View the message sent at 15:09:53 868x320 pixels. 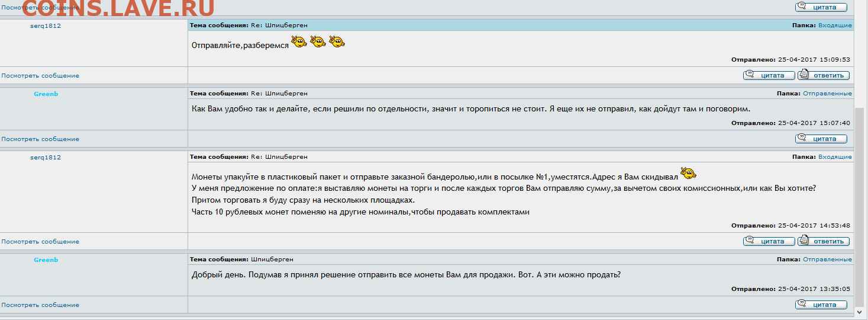[x=40, y=76]
